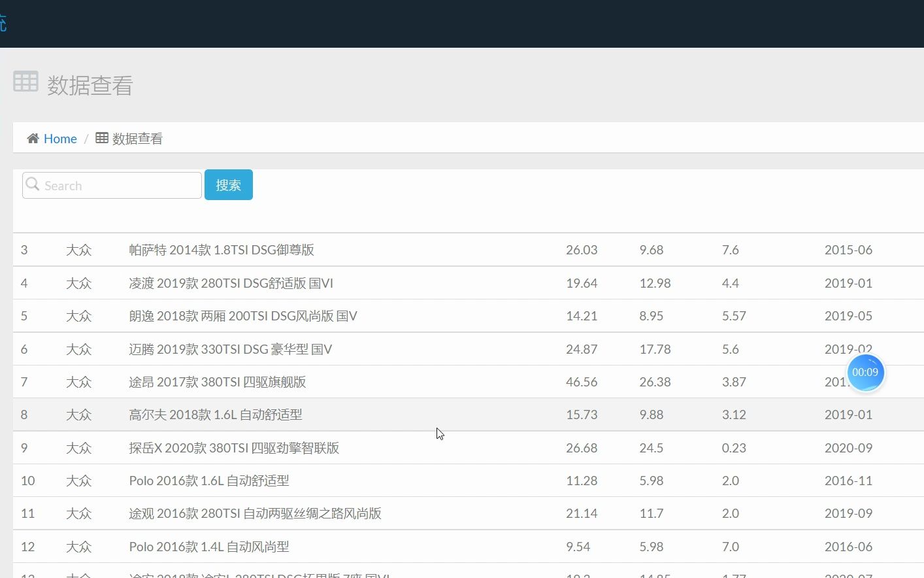Click 大众 brand cell in row 5
This screenshot has width=924, height=578.
click(x=79, y=316)
